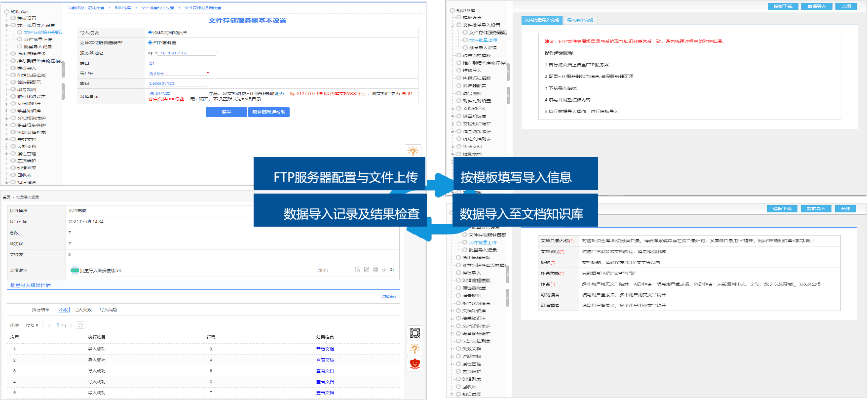Open the view-document link in row 3 of records table

point(325,371)
